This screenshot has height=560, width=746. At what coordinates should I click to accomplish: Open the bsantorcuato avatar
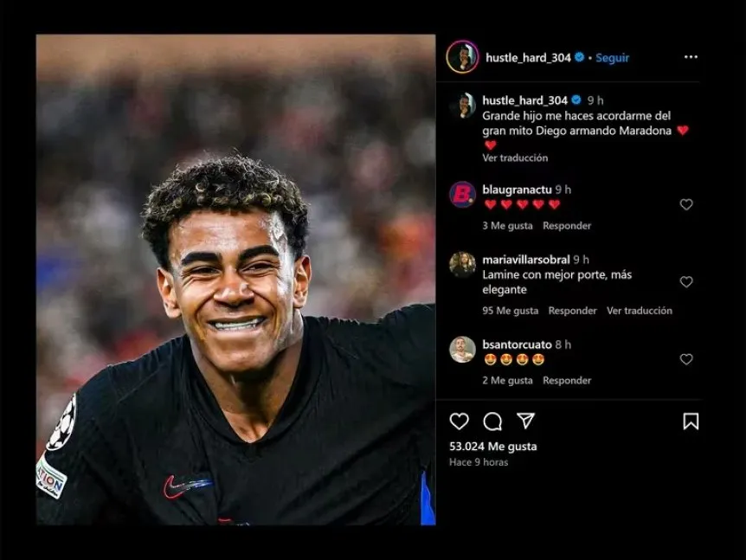pyautogui.click(x=462, y=349)
